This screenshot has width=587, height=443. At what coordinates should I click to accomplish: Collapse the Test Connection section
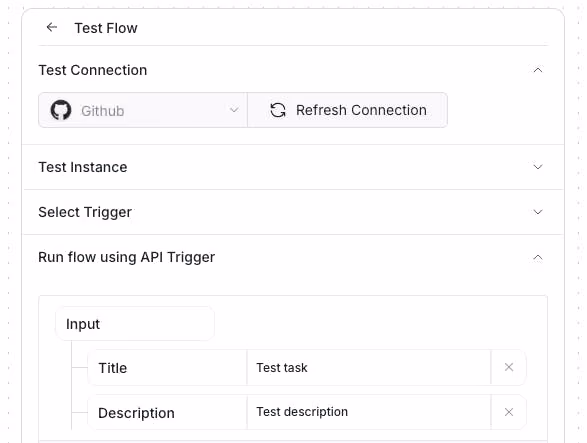click(x=538, y=70)
